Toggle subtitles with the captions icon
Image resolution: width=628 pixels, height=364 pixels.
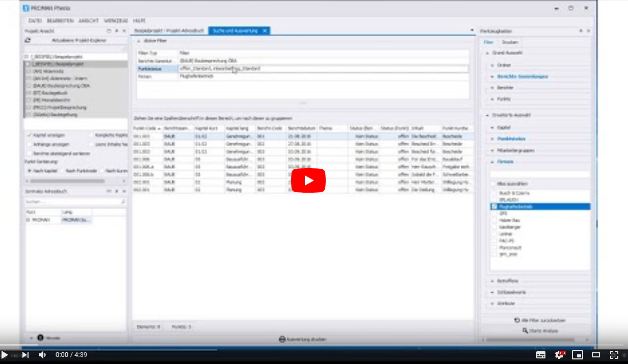541,355
